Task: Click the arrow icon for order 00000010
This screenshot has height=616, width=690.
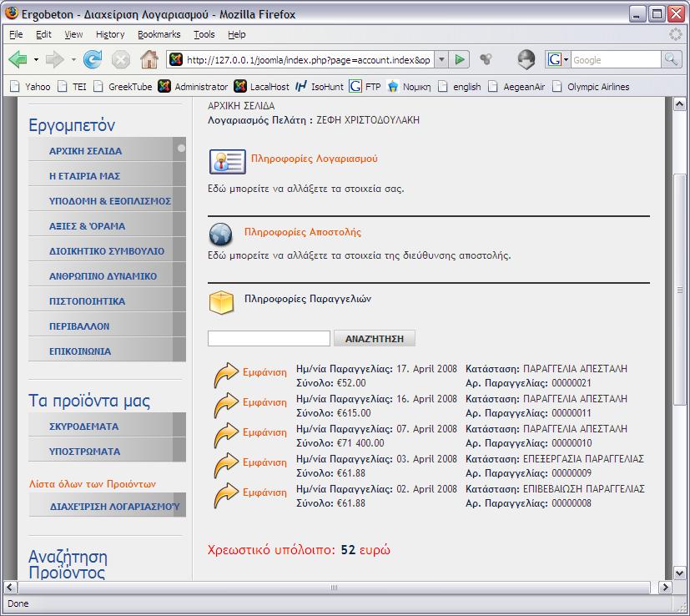Action: (226, 435)
